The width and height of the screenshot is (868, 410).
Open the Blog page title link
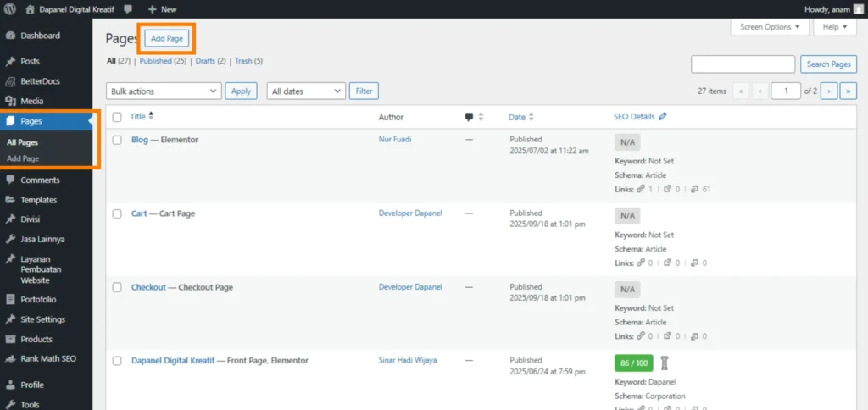(140, 140)
